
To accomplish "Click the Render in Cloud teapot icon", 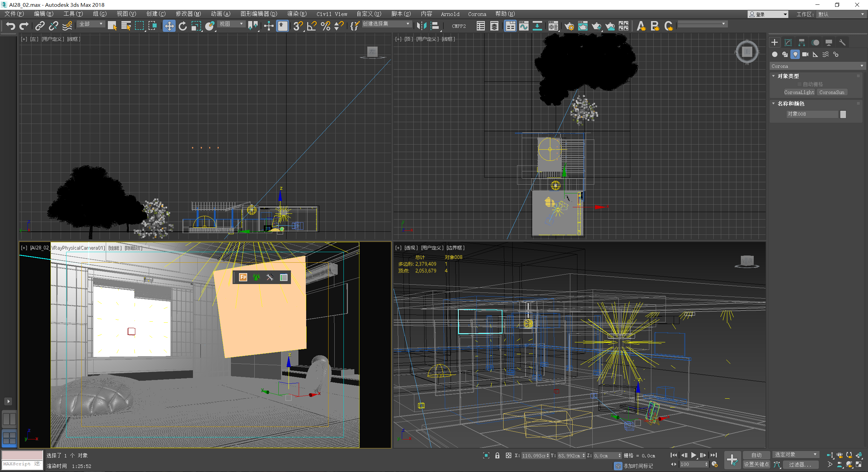I will click(610, 26).
